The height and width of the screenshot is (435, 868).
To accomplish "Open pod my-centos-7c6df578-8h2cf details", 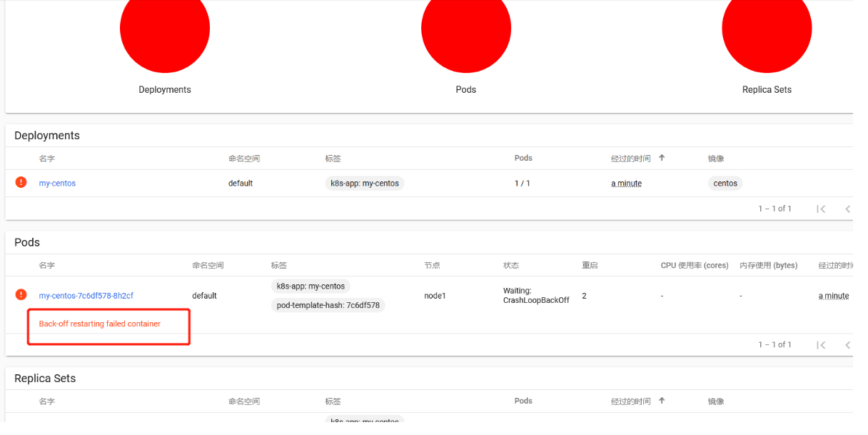I will pos(86,295).
